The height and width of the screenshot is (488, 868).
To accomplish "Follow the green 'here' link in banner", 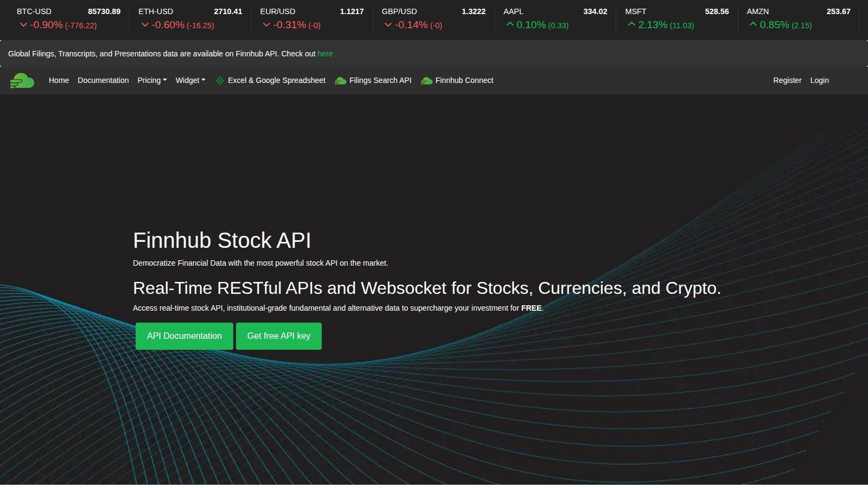I will point(325,54).
